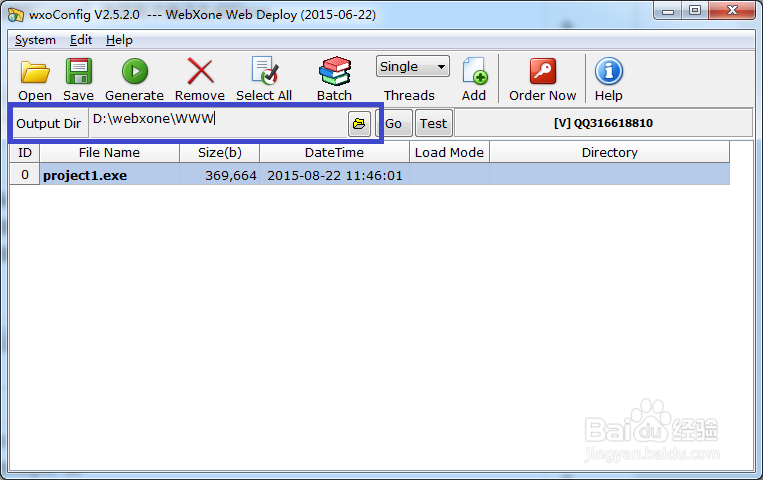Open help with the blue info icon
The image size is (763, 480).
609,71
